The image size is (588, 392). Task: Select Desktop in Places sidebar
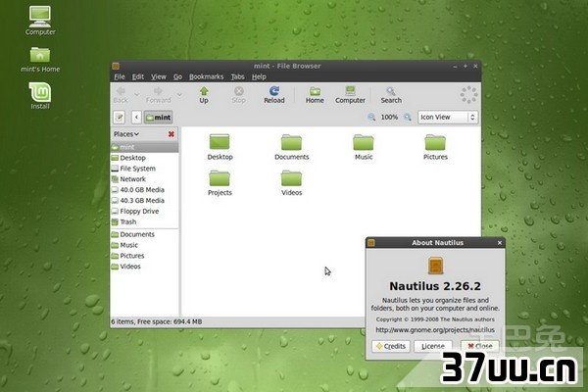click(x=144, y=158)
